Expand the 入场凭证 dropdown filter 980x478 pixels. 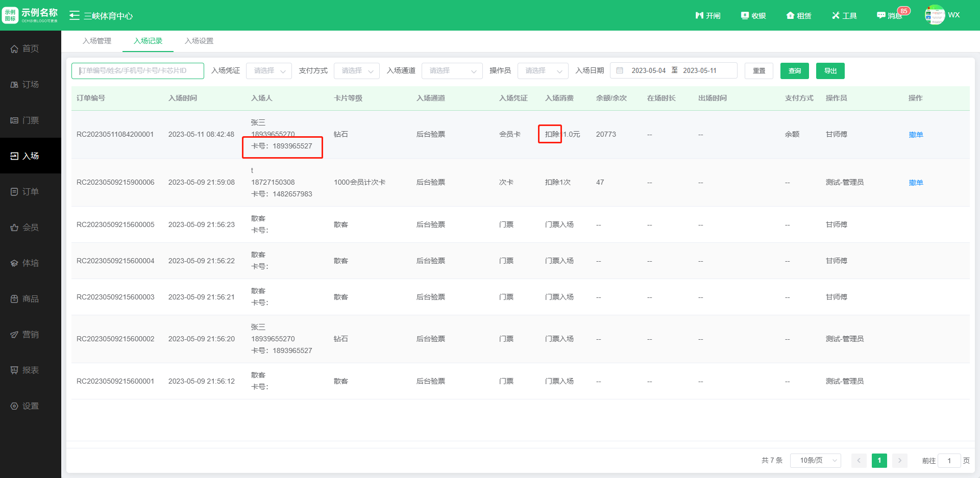tap(269, 71)
